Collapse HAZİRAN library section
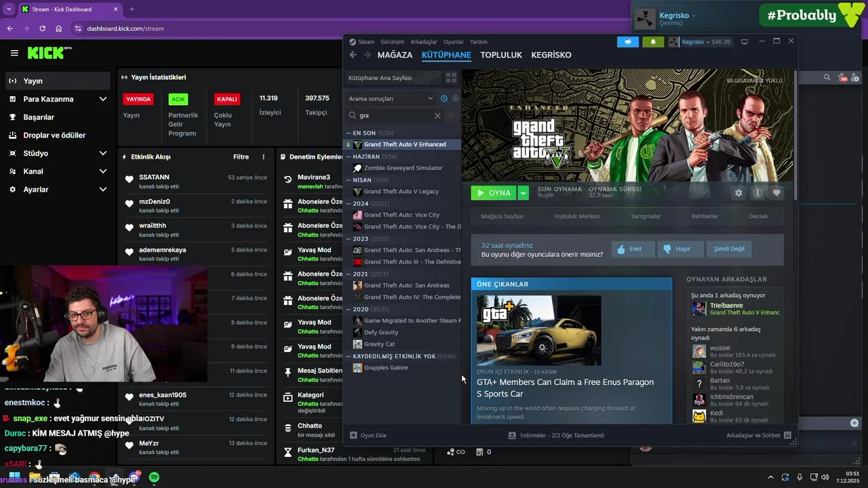Viewport: 868px width, 488px height. 349,157
